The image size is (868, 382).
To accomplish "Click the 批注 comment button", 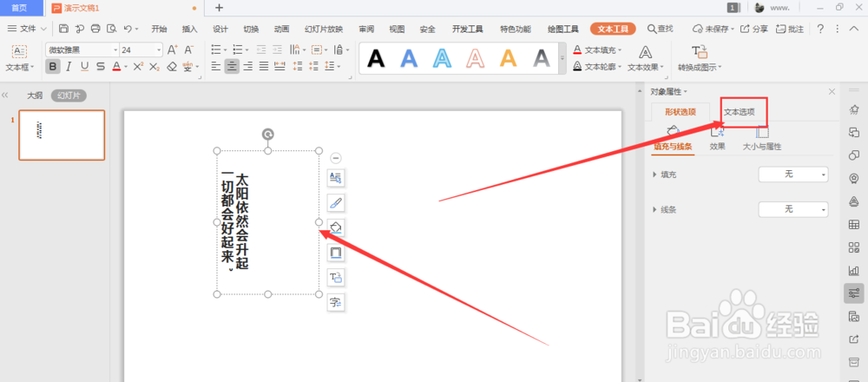I will point(790,29).
